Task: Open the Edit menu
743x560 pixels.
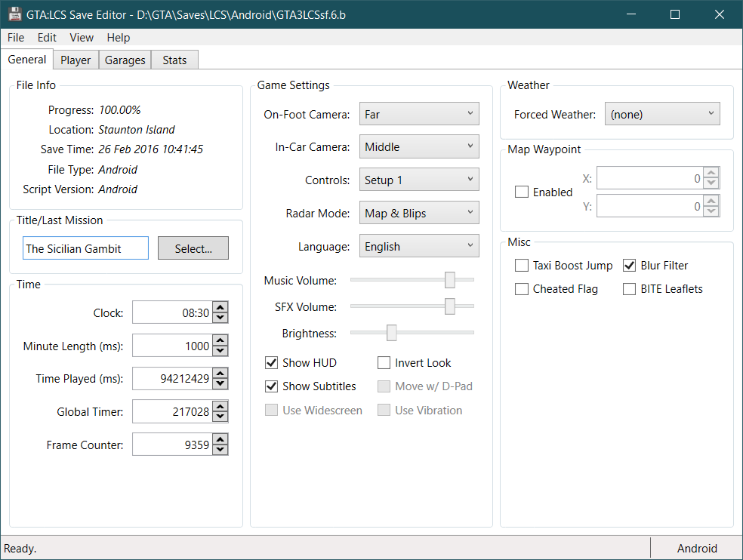Action: click(47, 38)
